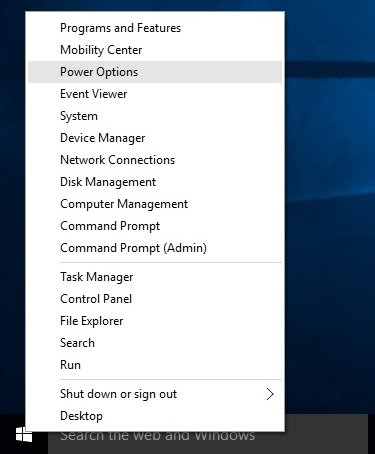Open Device Manager
The image size is (375, 454).
click(155, 138)
